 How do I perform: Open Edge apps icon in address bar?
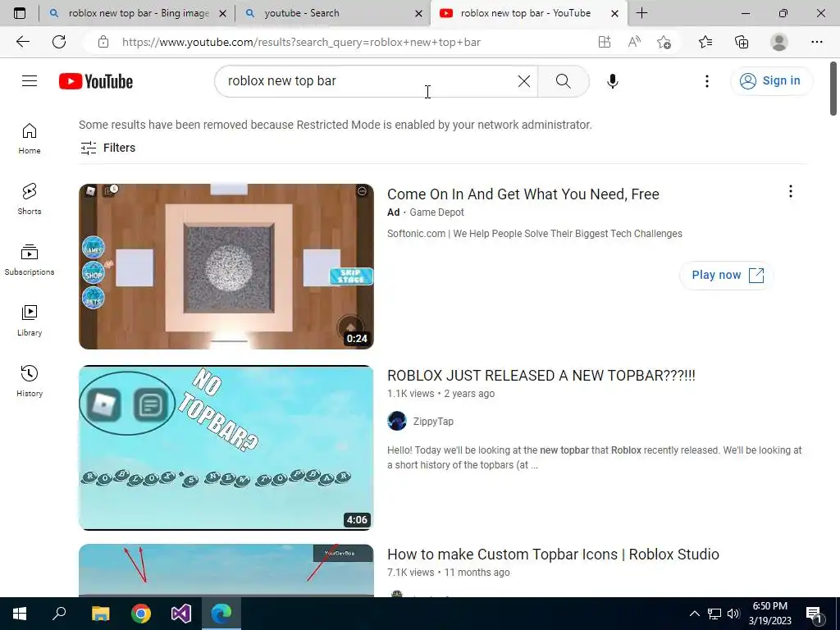tap(605, 42)
